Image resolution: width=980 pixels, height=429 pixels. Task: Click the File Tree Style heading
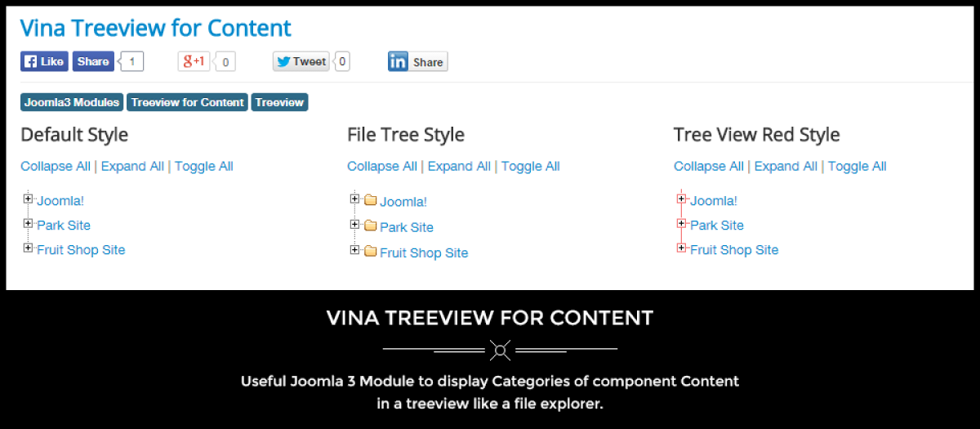click(406, 135)
